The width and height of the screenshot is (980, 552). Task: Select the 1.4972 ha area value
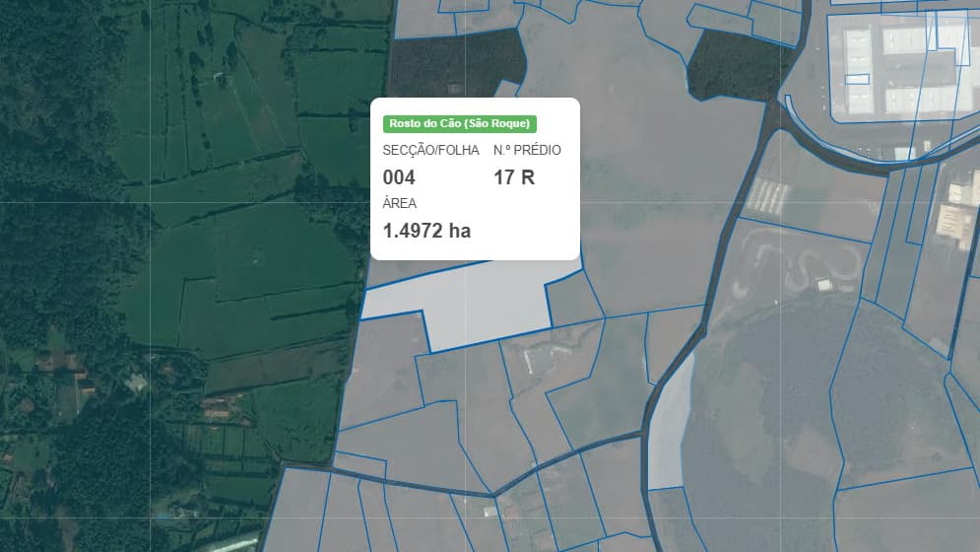coord(426,231)
